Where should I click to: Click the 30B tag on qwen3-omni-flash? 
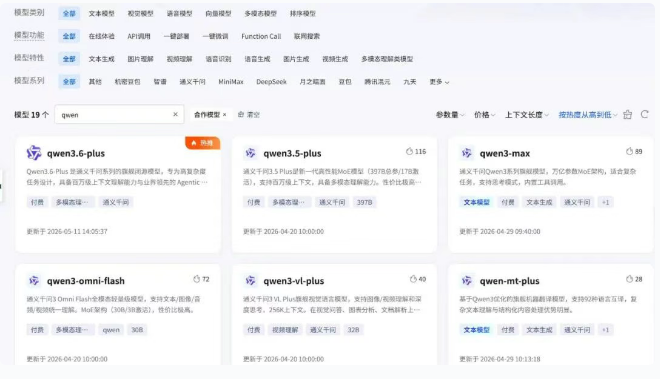click(x=137, y=330)
